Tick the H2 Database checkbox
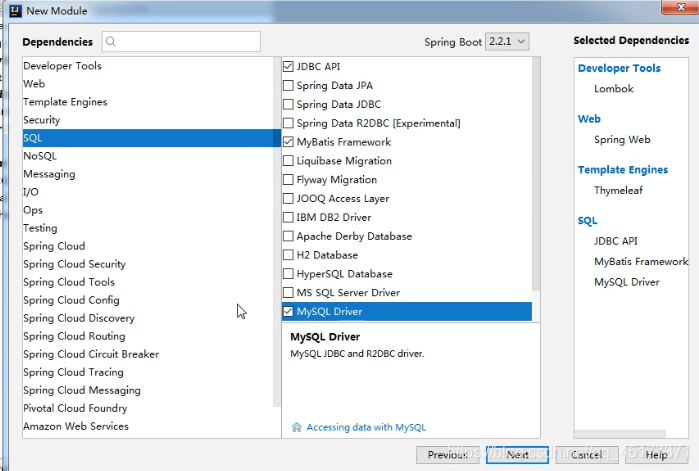The height and width of the screenshot is (471, 699). coord(288,255)
